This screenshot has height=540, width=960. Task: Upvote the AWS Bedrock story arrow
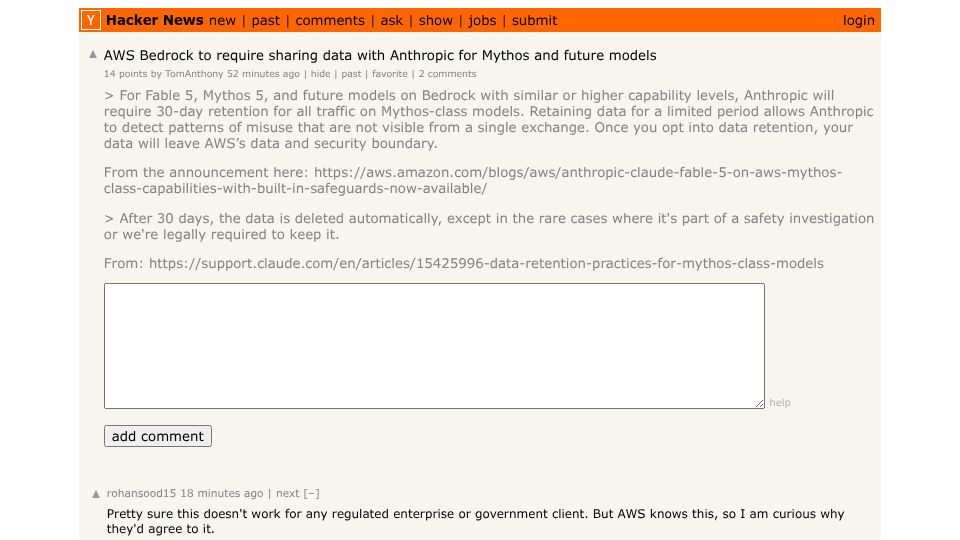(93, 54)
